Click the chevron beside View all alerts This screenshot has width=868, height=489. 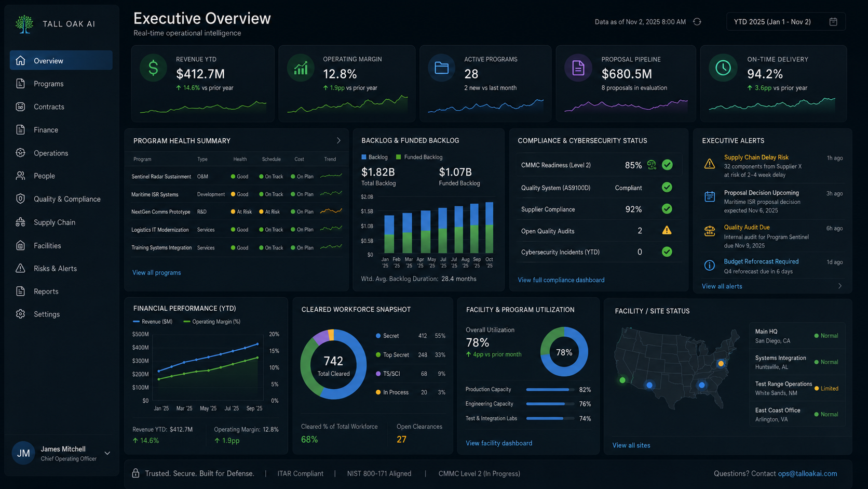click(x=840, y=286)
